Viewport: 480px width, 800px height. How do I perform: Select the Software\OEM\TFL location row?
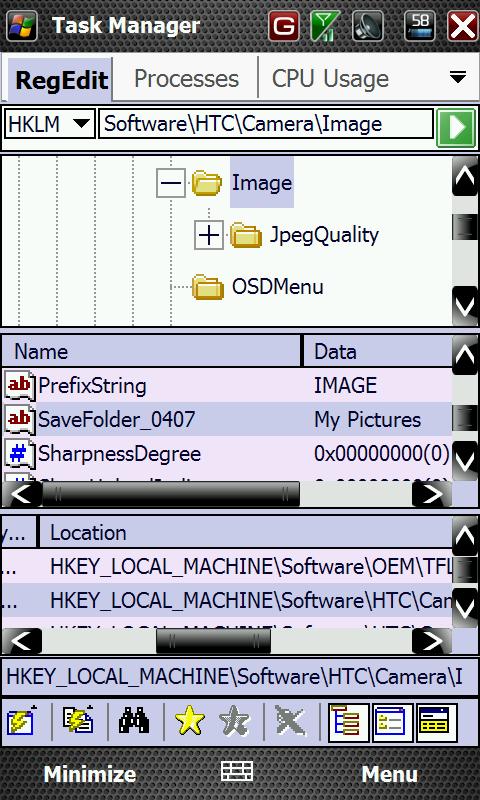coord(227,567)
